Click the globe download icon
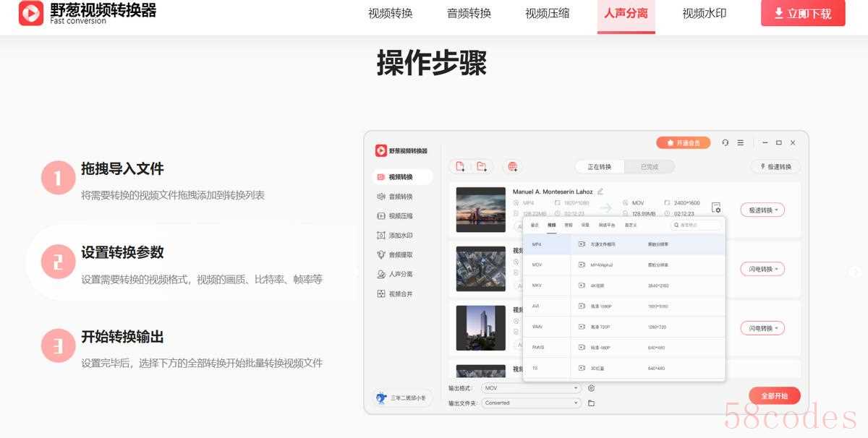The image size is (868, 438). (513, 167)
